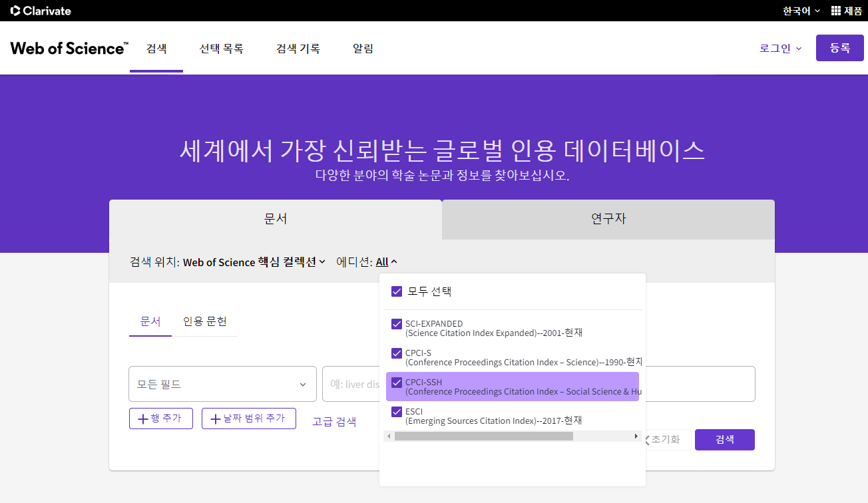Viewport: 868px width, 503px height.
Task: Open the 선택 목록 tab
Action: click(221, 49)
